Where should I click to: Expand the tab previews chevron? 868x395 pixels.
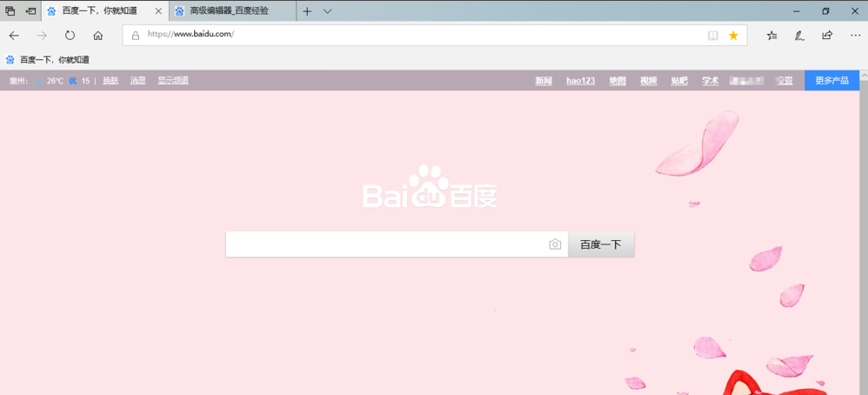[x=327, y=11]
